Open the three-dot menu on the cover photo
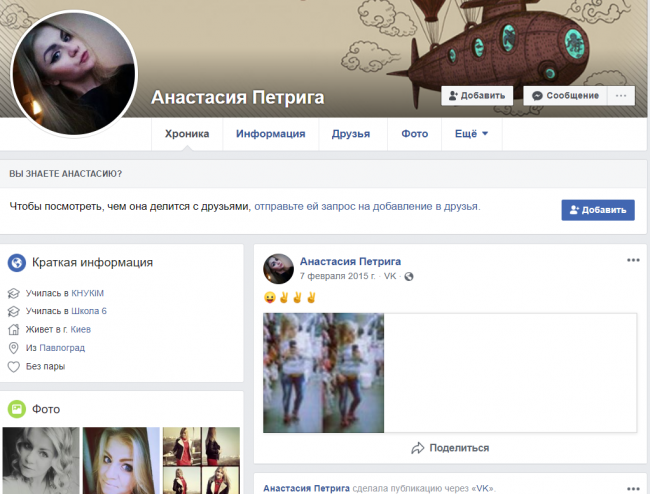Image resolution: width=650 pixels, height=494 pixels. pyautogui.click(x=621, y=96)
